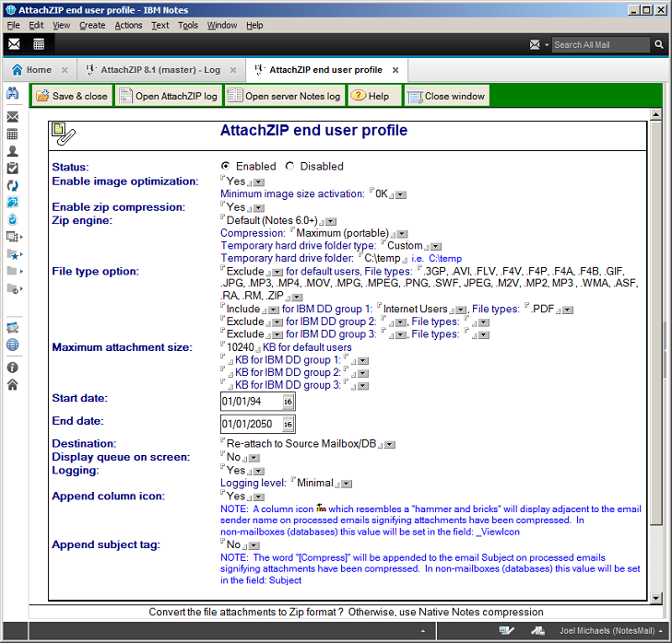
Task: Click the Save & close toolbar button
Action: click(72, 96)
